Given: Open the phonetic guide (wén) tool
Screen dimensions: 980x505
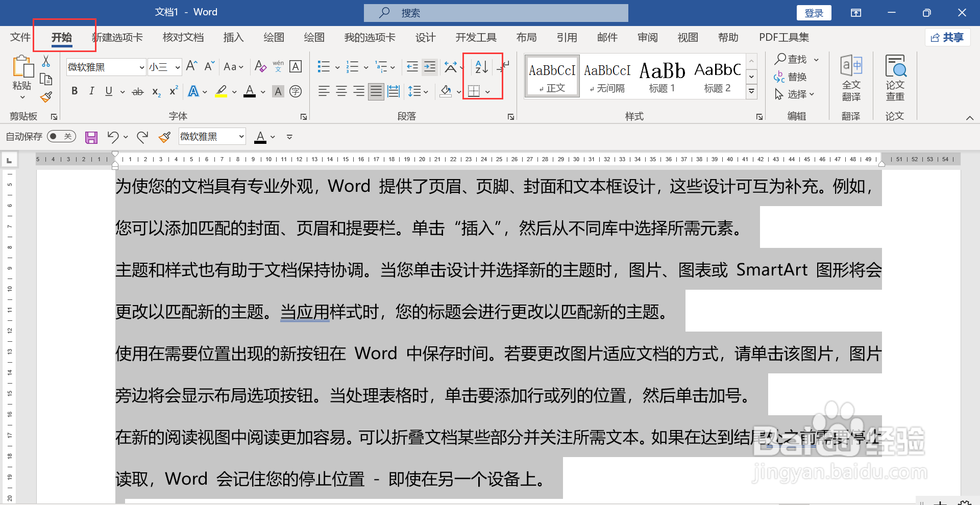Looking at the screenshot, I should (x=278, y=66).
